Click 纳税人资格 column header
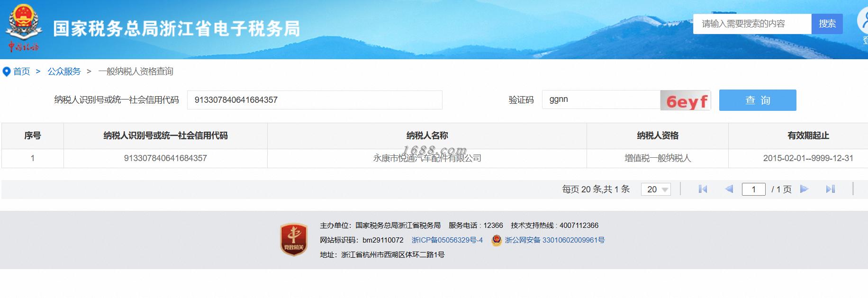Viewport: 868px width, 298px height. (x=658, y=136)
